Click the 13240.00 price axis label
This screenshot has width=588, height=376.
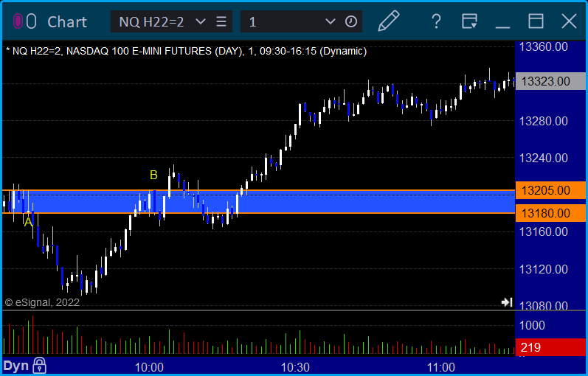[544, 158]
